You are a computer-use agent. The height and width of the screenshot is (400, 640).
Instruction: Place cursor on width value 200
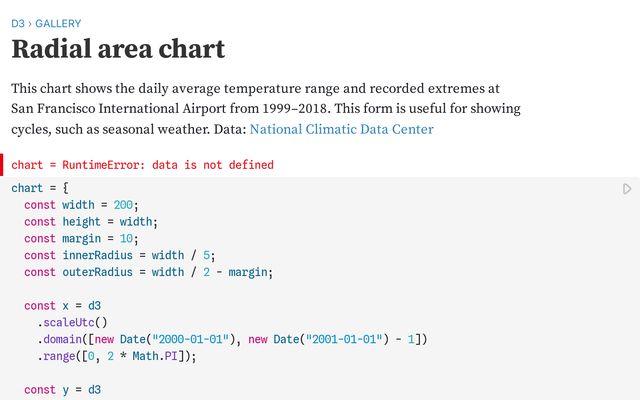pyautogui.click(x=123, y=205)
